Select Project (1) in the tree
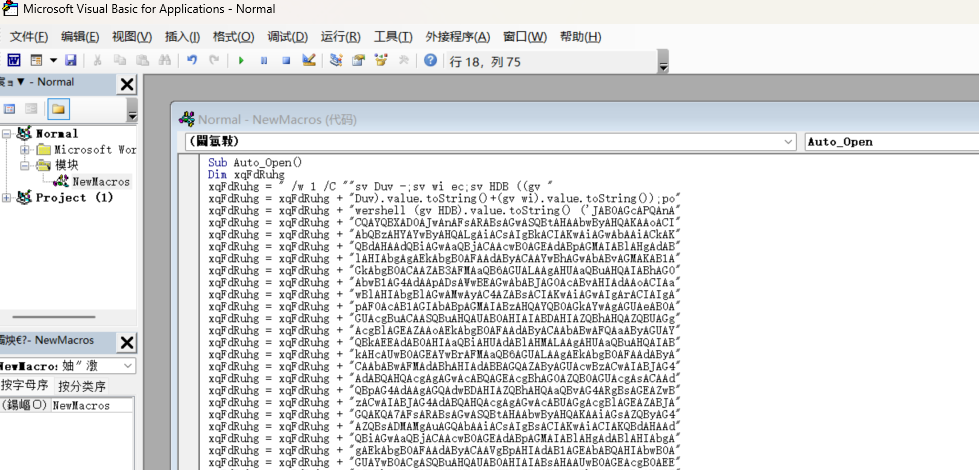 74,198
